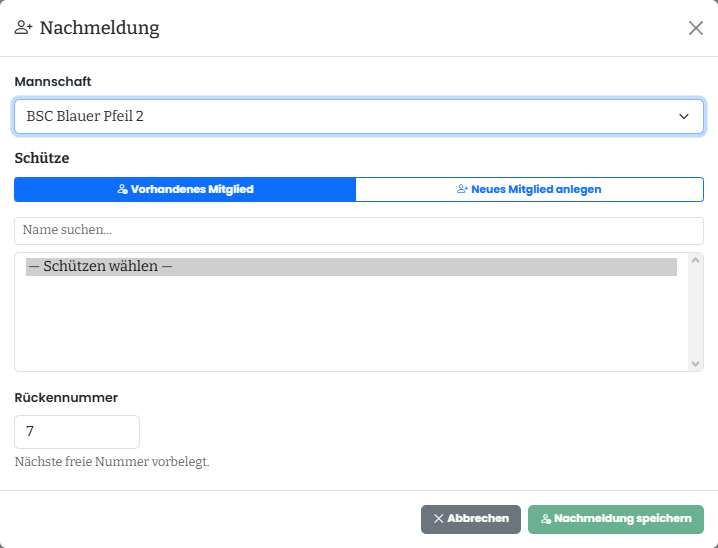
Task: Click the person icon on Nachmeldung speichern
Action: point(546,519)
